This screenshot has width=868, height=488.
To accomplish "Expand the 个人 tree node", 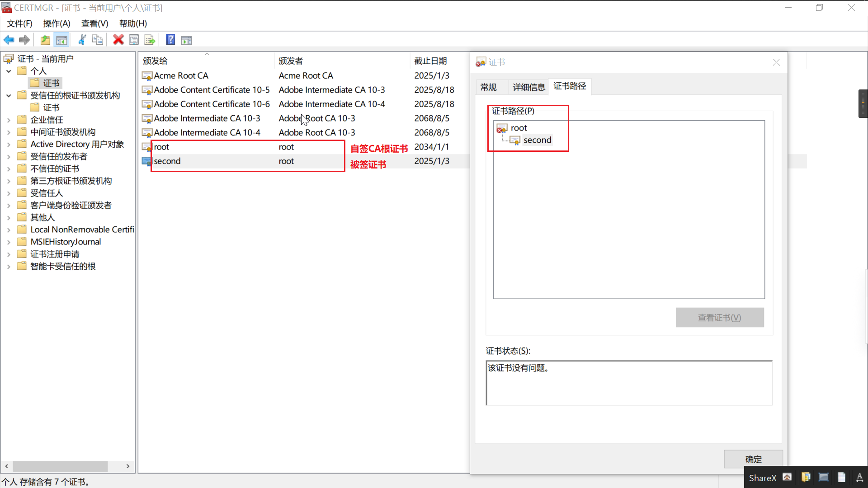I will click(x=8, y=71).
